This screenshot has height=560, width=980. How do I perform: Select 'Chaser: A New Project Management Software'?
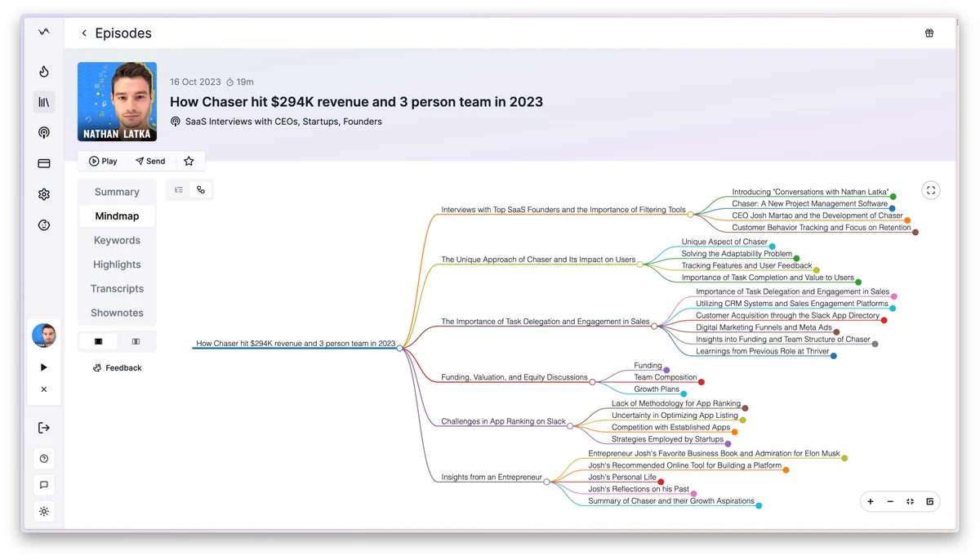pyautogui.click(x=809, y=203)
